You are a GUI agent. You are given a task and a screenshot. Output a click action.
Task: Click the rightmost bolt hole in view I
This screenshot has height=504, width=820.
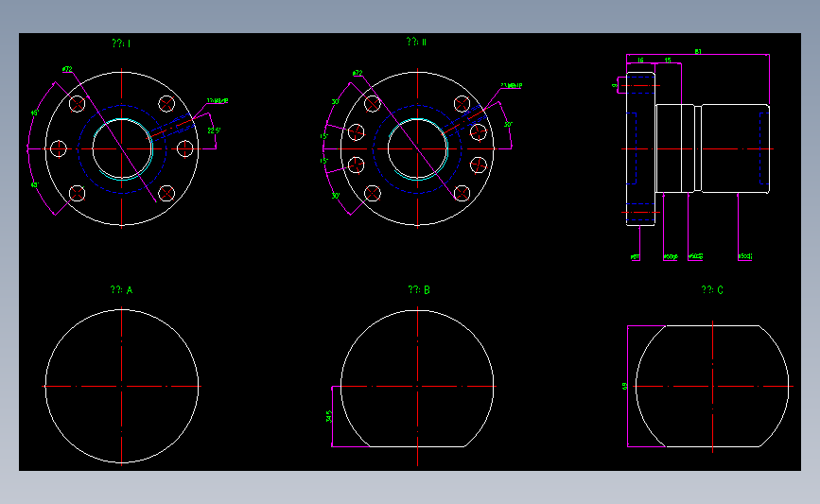185,148
